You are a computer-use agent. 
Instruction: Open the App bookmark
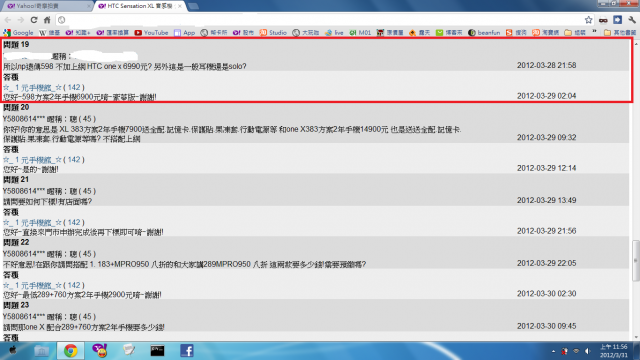(184, 33)
